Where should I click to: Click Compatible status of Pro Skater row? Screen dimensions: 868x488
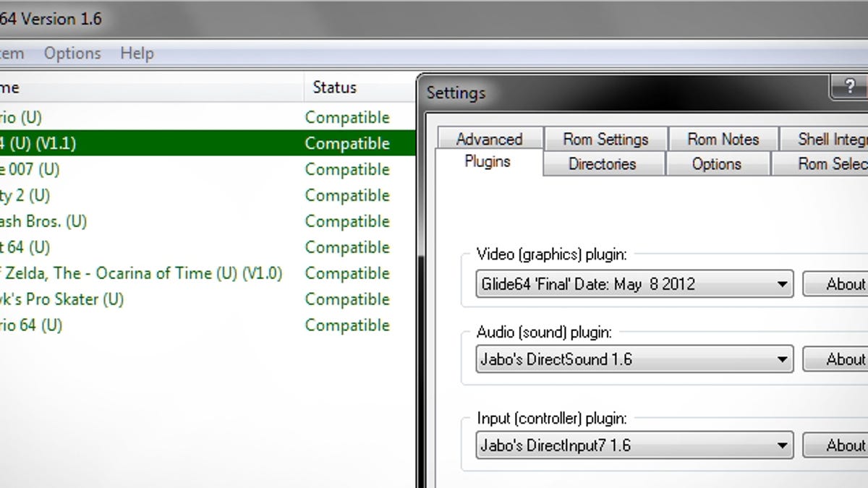pyautogui.click(x=347, y=299)
